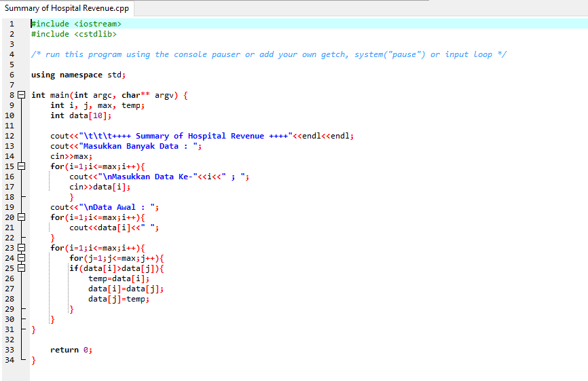Click line number 12 in the gutter

pos(10,136)
